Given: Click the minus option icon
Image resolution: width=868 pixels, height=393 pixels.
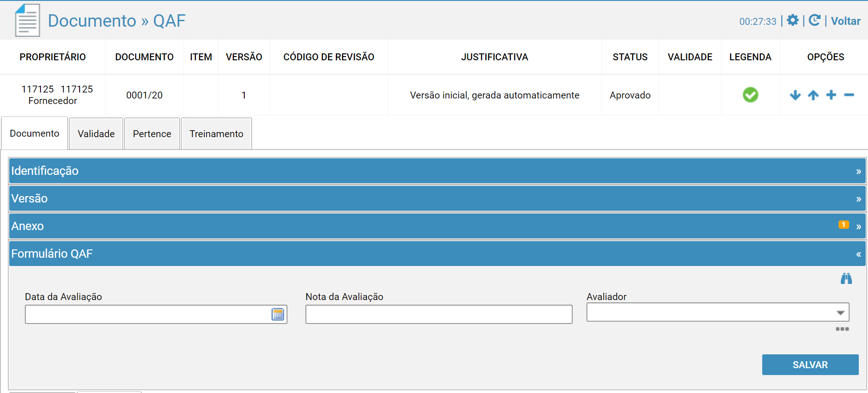Looking at the screenshot, I should 849,95.
